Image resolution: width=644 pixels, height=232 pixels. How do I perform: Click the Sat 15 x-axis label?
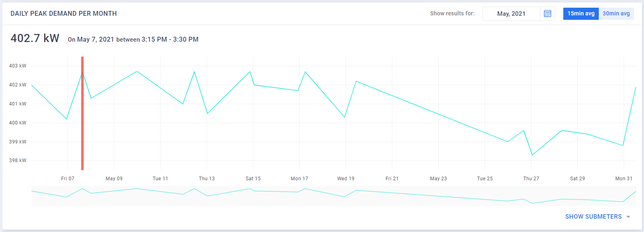click(x=253, y=179)
